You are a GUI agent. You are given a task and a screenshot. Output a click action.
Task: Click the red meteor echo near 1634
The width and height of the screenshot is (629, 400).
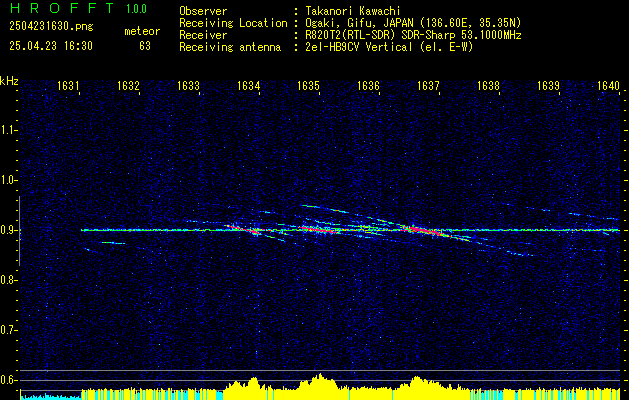245,229
